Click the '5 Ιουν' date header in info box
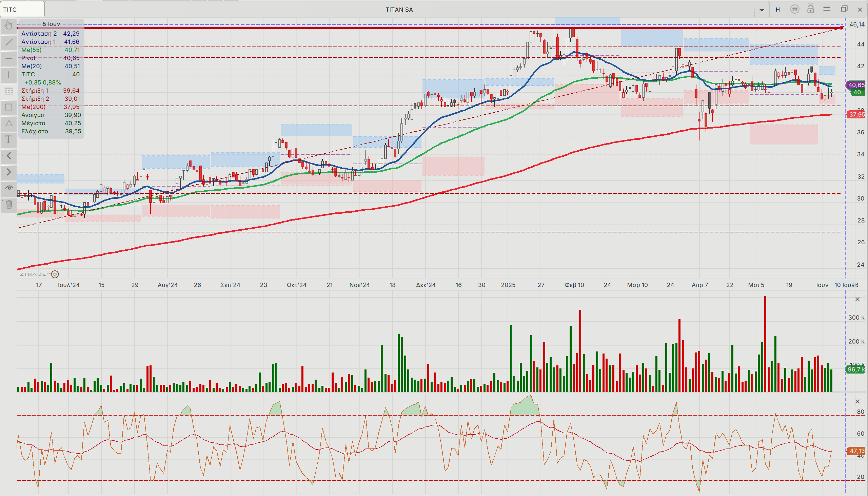868x496 pixels. 51,24
